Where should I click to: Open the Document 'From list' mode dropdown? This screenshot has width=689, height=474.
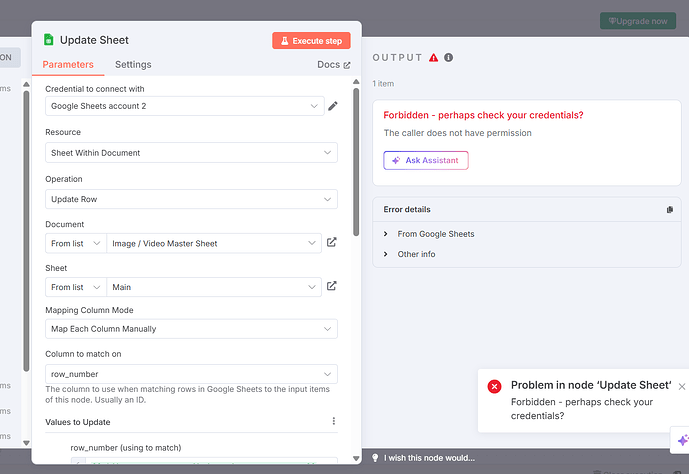(x=76, y=243)
